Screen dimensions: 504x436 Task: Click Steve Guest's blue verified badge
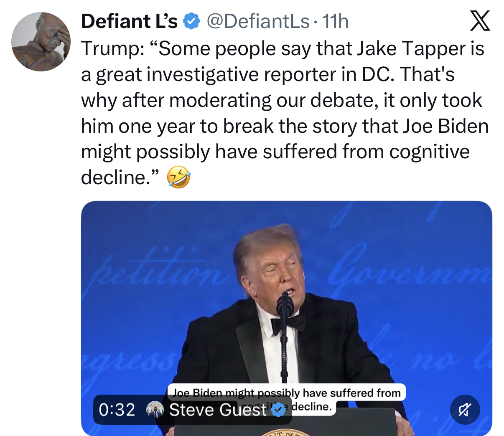pyautogui.click(x=279, y=410)
